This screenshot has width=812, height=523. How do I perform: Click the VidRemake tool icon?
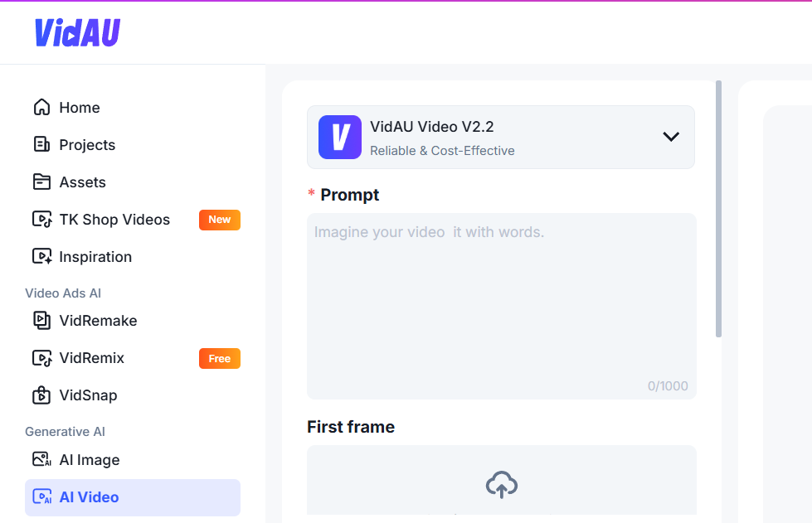[42, 321]
